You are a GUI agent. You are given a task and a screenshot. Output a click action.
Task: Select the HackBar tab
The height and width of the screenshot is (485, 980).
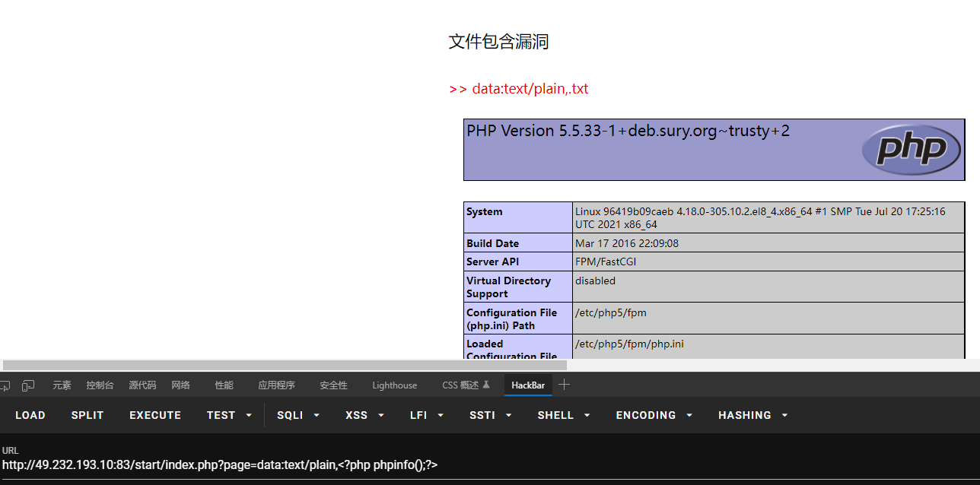(528, 385)
